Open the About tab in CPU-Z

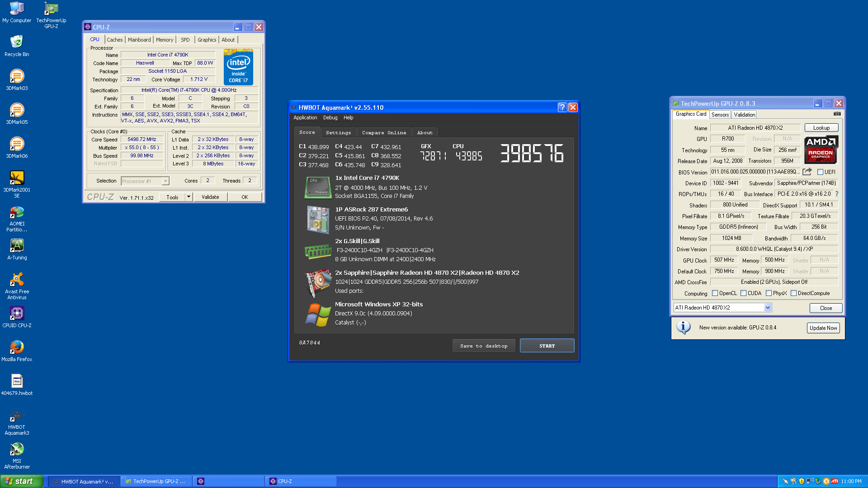point(228,40)
